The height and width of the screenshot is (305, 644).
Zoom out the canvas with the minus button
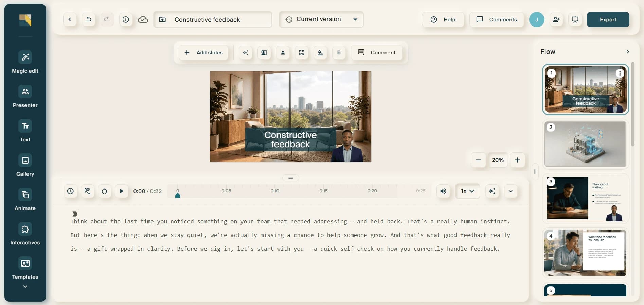pyautogui.click(x=478, y=160)
